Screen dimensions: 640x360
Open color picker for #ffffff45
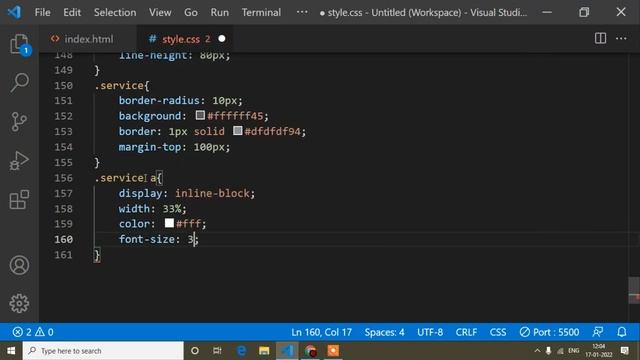pyautogui.click(x=200, y=116)
